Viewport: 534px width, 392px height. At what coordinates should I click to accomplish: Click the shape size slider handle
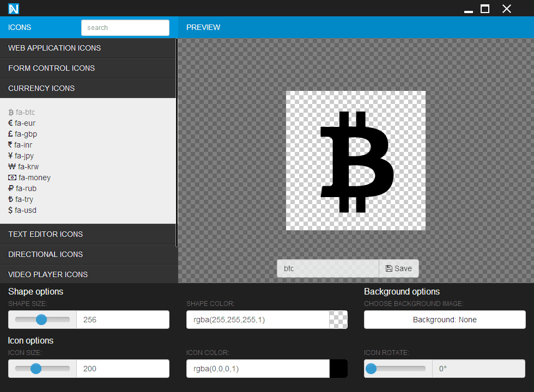[41, 320]
